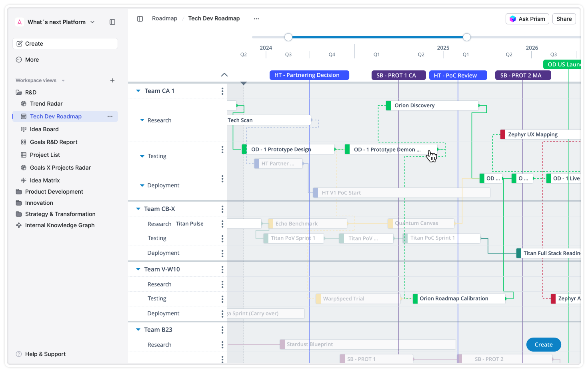Select the Idea Board icon in sidebar
This screenshot has width=588, height=372.
click(x=24, y=129)
